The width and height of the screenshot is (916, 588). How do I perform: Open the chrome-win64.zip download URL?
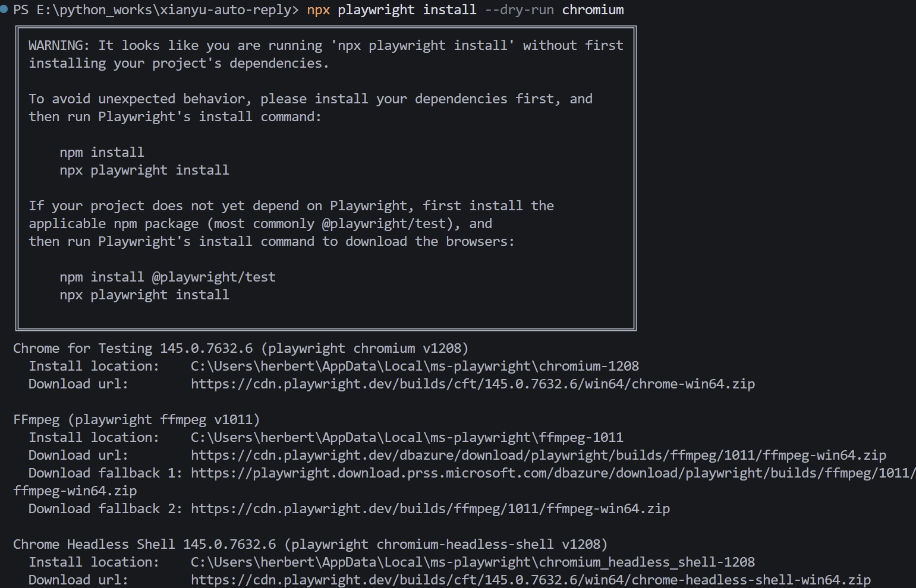[x=473, y=384]
